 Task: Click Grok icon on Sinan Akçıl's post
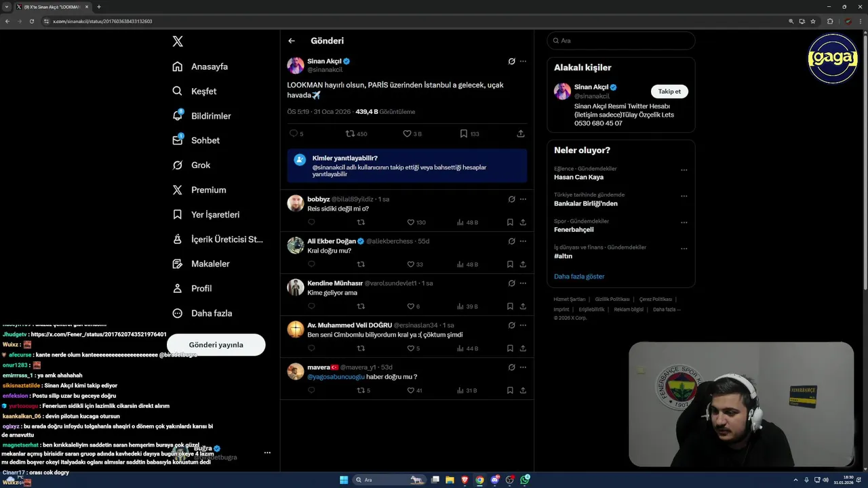point(512,61)
